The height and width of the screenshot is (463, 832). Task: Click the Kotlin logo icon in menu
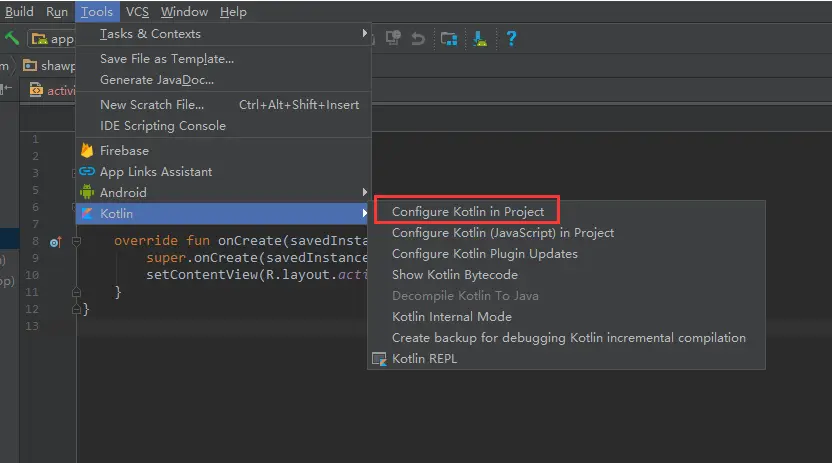point(86,213)
